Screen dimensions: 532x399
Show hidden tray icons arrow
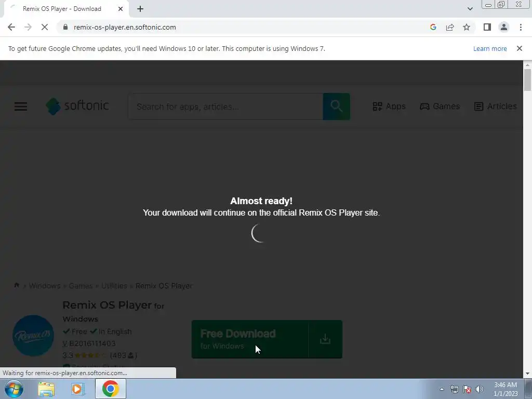click(x=442, y=389)
